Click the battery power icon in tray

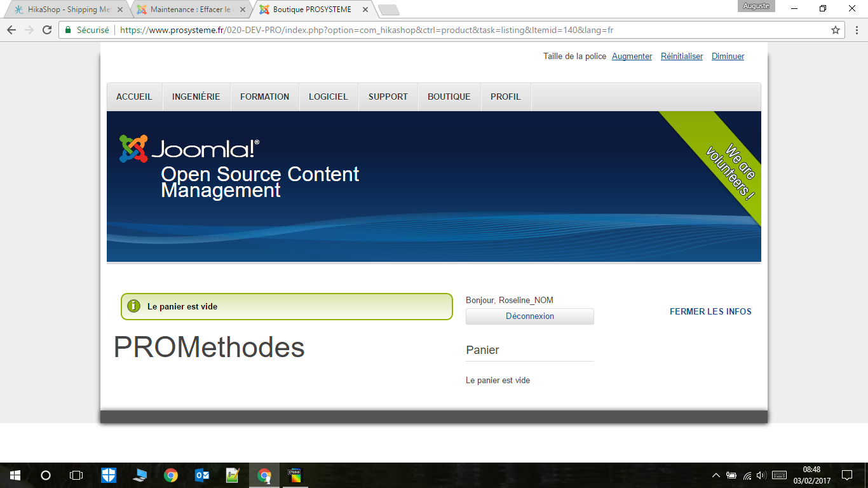pyautogui.click(x=731, y=475)
